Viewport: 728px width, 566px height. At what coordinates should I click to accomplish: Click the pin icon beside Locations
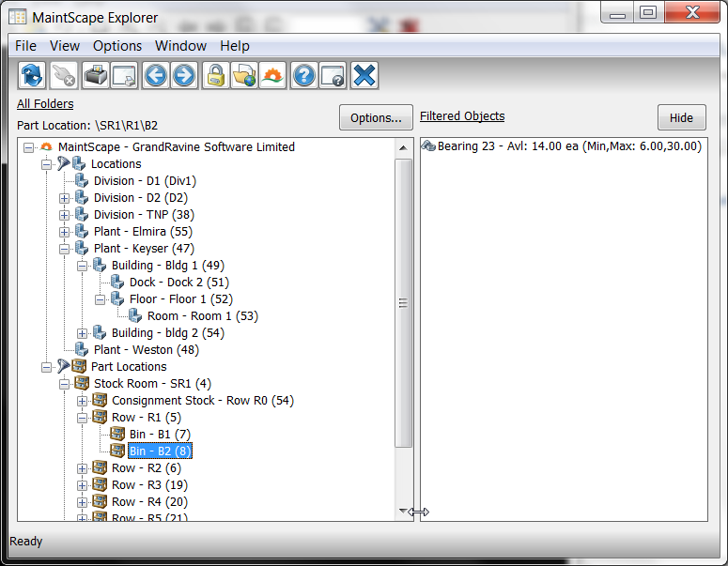[63, 163]
